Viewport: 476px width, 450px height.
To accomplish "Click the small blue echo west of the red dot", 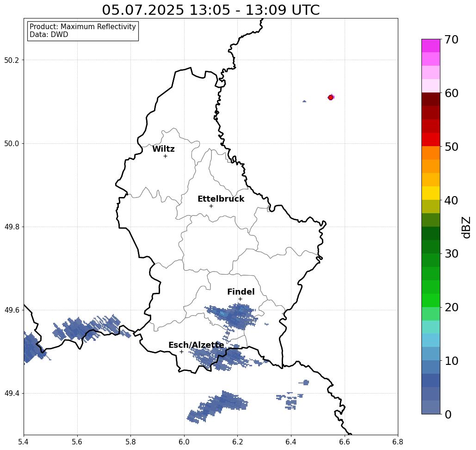I will click(304, 101).
